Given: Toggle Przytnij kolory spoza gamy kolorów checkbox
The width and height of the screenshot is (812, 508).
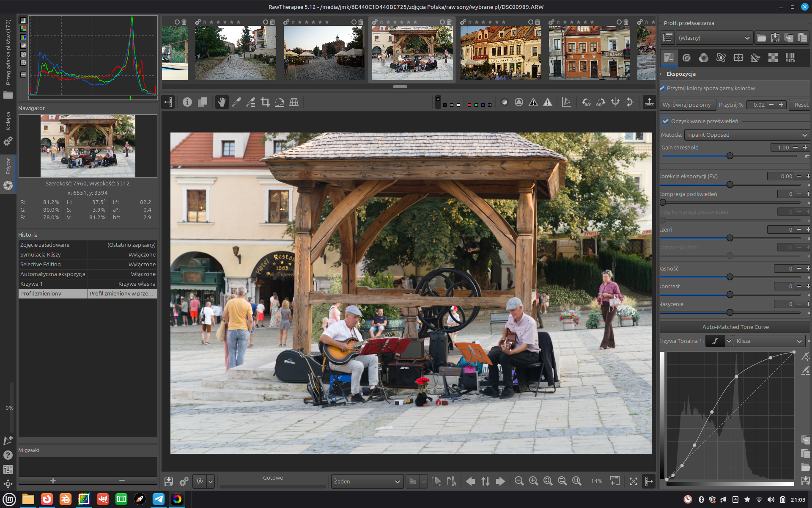Looking at the screenshot, I should point(662,88).
